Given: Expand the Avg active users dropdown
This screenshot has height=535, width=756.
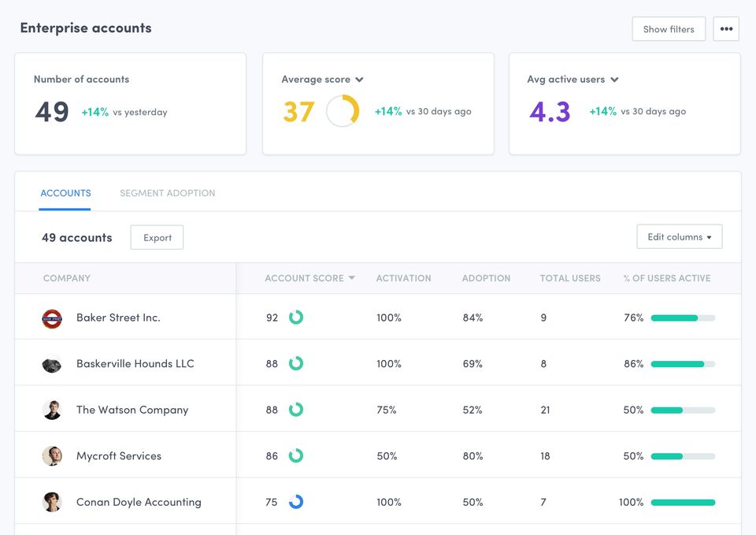Looking at the screenshot, I should [x=614, y=80].
